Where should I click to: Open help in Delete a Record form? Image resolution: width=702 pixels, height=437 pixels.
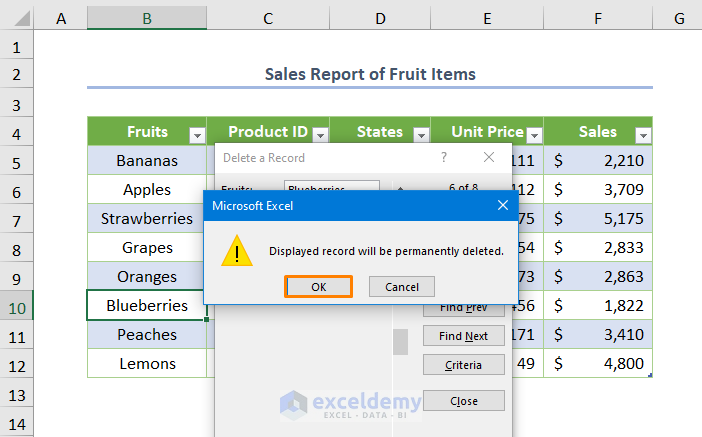443,157
